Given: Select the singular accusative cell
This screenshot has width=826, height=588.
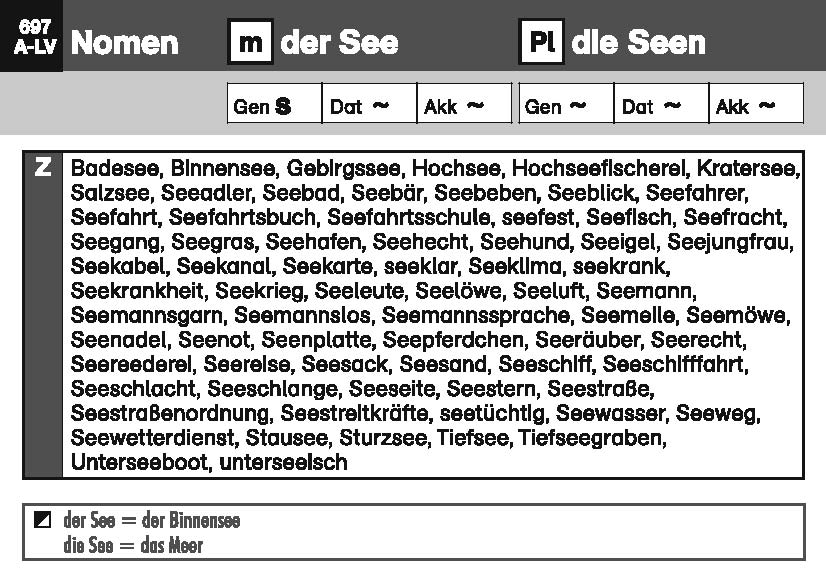Looking at the screenshot, I should click(464, 105).
